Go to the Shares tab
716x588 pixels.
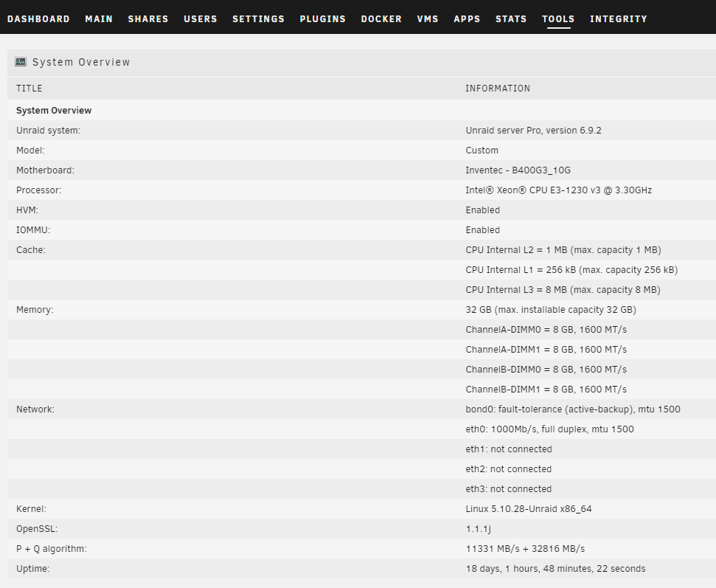point(148,19)
